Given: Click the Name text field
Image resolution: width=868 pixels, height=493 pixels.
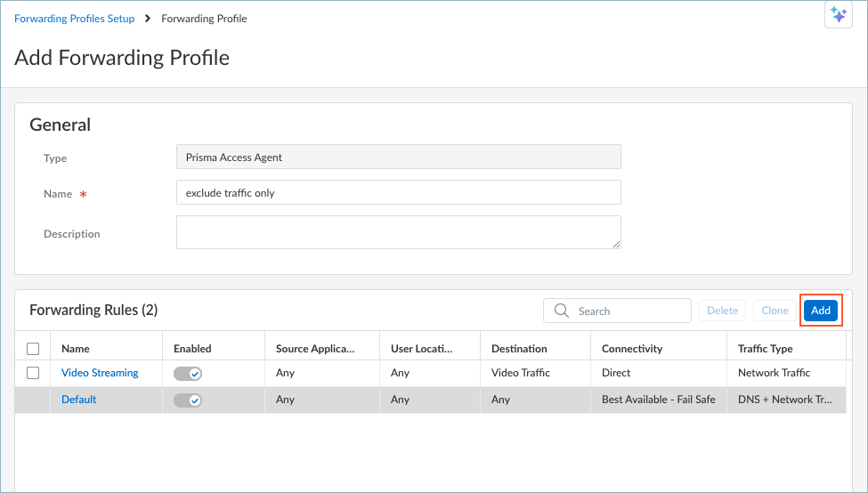Looking at the screenshot, I should [398, 193].
